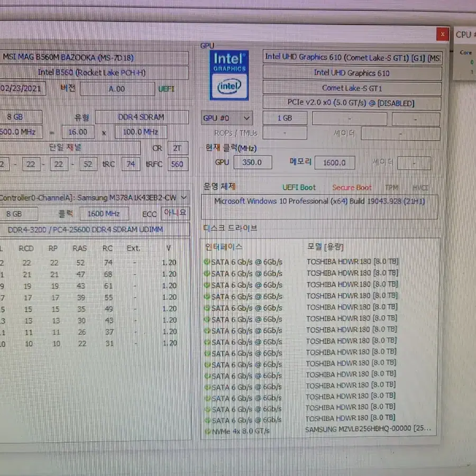Click the status icon beside the NVMe drive

click(207, 431)
